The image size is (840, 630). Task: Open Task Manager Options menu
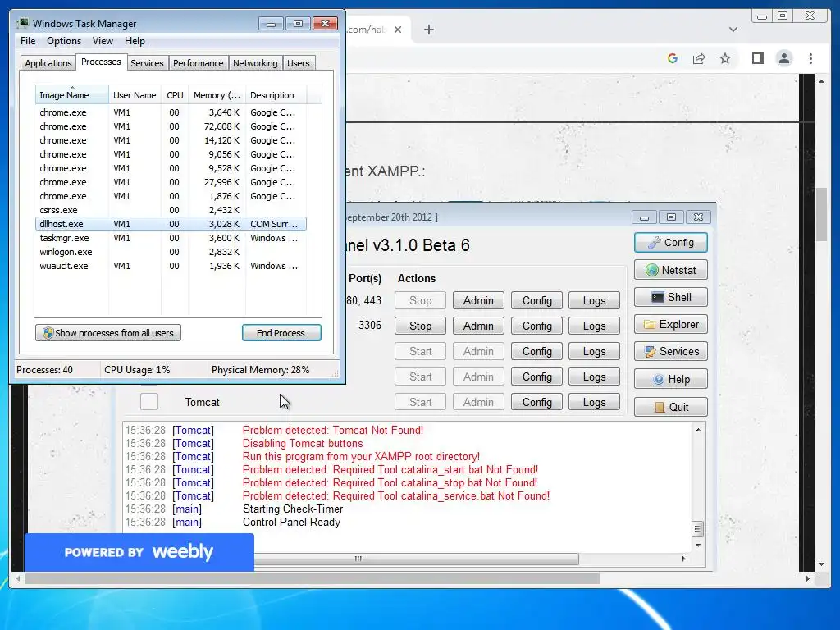coord(64,41)
